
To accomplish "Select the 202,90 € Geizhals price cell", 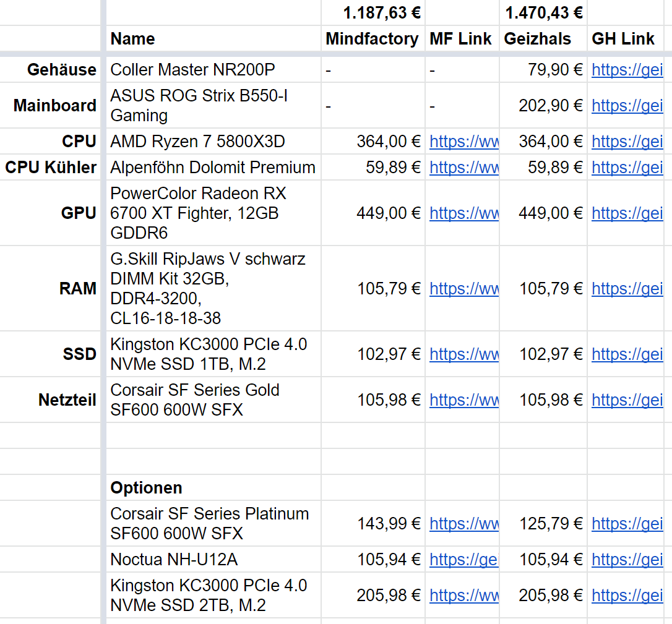I will pos(543,106).
